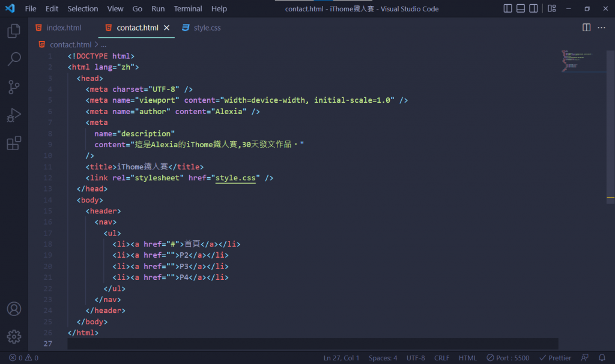Select language mode HTML in status bar
This screenshot has height=364, width=615.
(468, 358)
